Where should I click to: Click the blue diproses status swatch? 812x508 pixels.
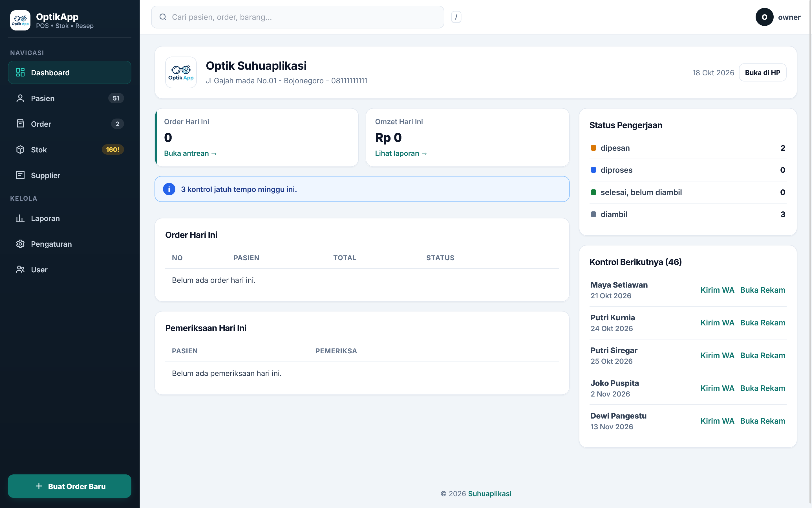593,170
